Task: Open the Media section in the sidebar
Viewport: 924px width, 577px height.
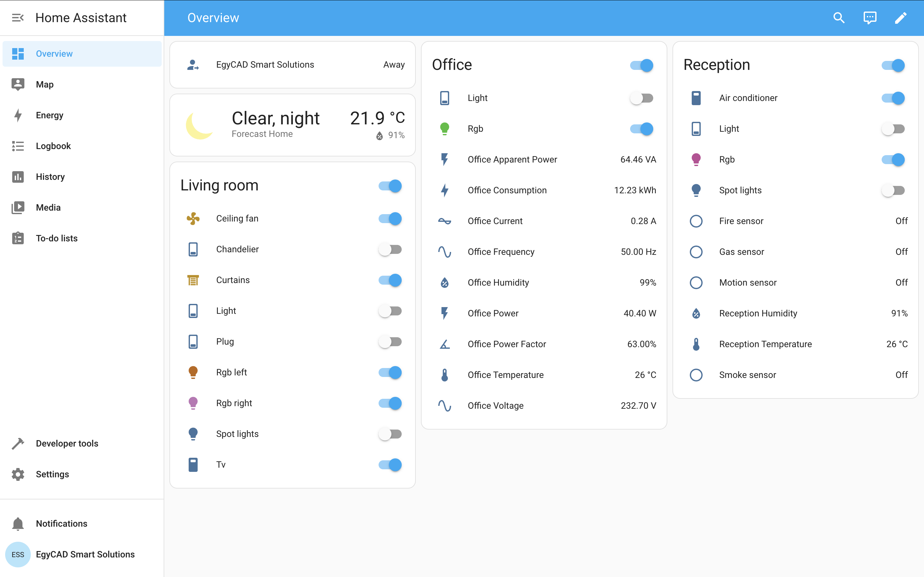Action: (x=48, y=207)
